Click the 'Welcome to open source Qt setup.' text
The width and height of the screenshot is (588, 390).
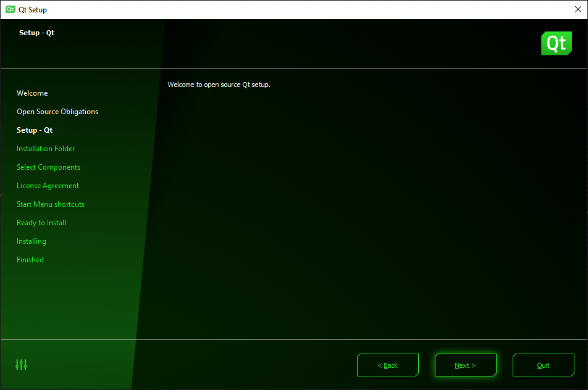(219, 85)
